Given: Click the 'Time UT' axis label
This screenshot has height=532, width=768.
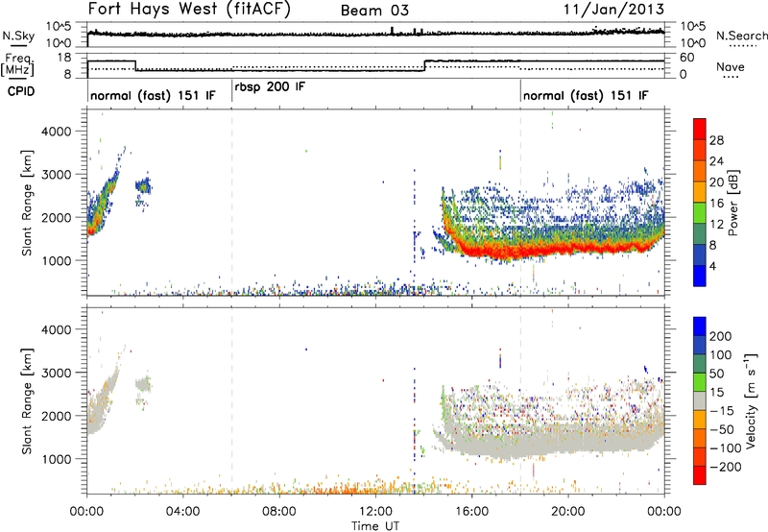Looking at the screenshot, I should (x=375, y=526).
